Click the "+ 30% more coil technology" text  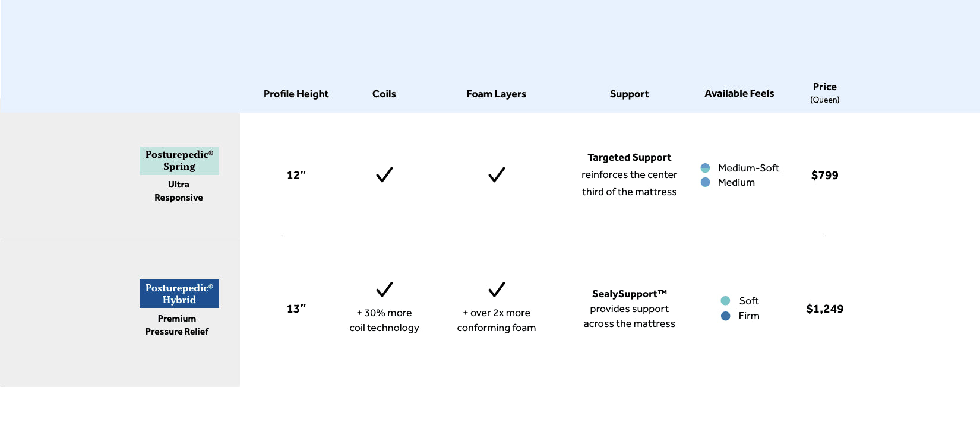(x=384, y=320)
